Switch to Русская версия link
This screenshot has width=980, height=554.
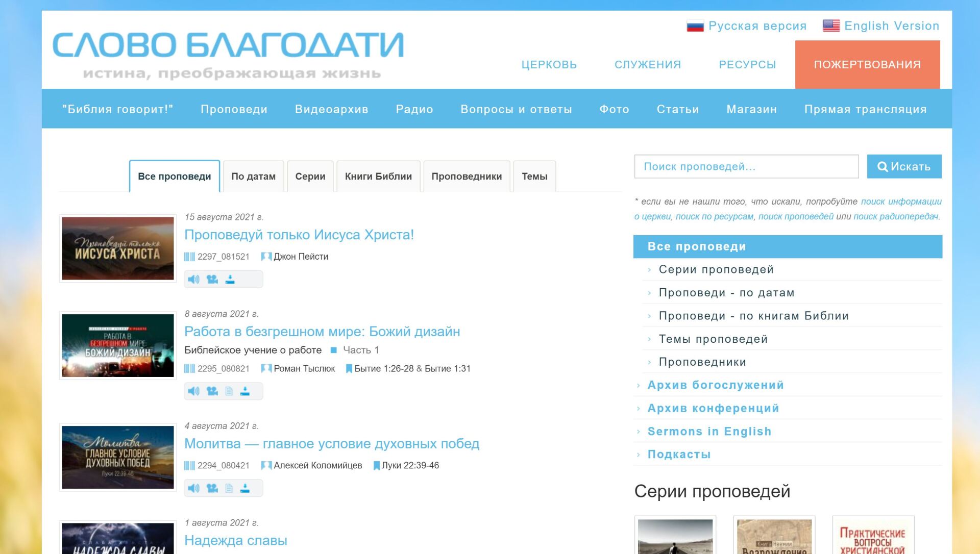click(x=757, y=26)
